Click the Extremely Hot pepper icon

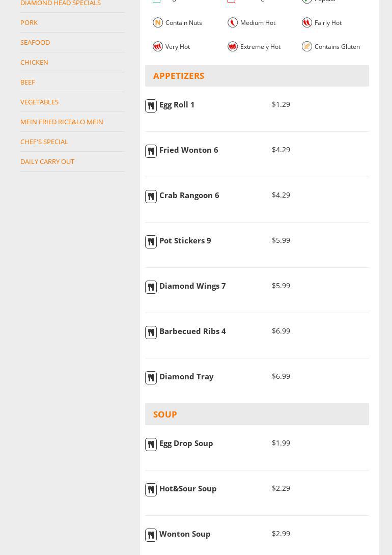[x=233, y=46]
